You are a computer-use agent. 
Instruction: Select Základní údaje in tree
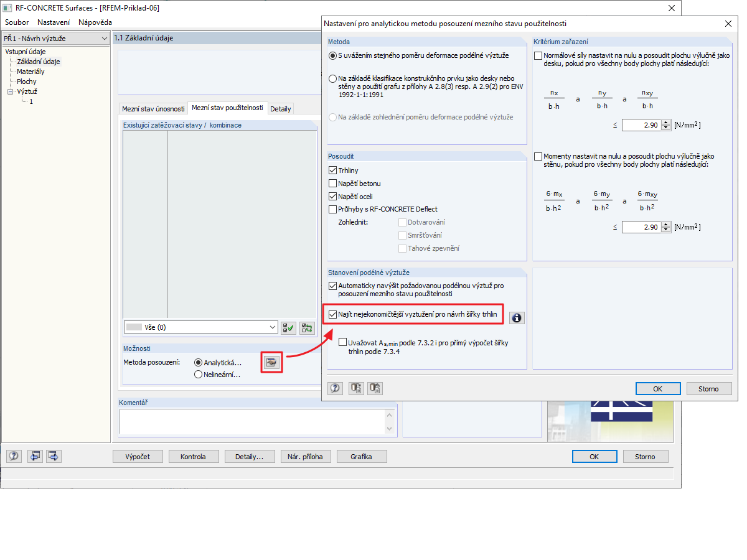(39, 62)
